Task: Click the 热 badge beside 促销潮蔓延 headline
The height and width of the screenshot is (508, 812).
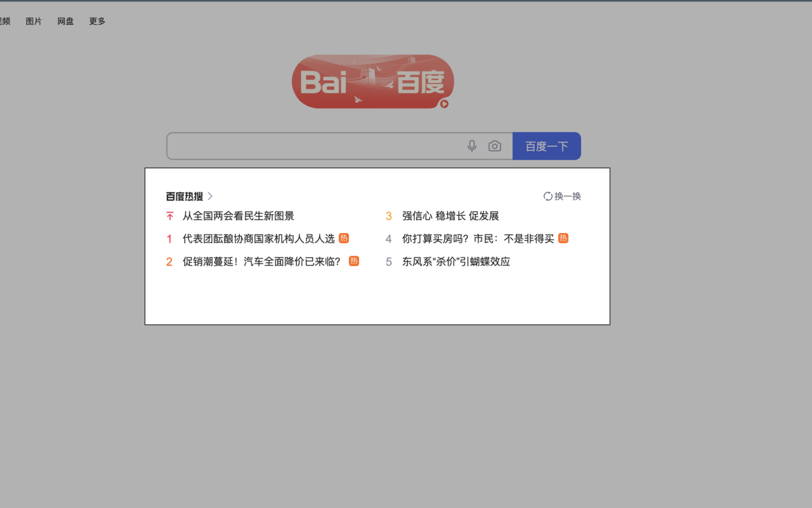Action: pos(354,261)
